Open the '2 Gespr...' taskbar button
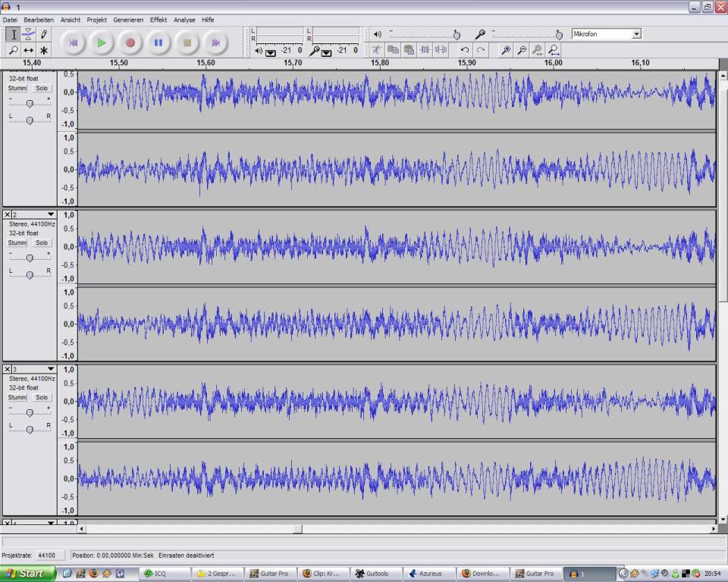The image size is (728, 582). [x=219, y=574]
